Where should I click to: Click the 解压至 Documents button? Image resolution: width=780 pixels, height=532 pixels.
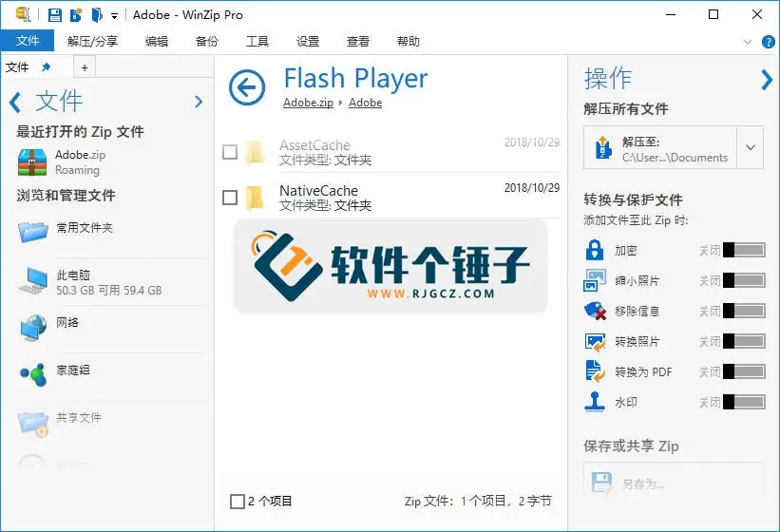(660, 147)
